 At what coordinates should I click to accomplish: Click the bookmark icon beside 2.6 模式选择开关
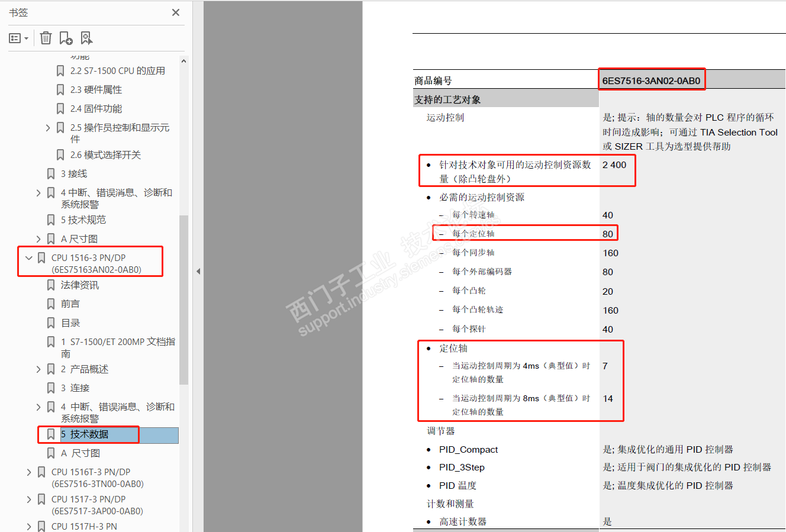60,155
